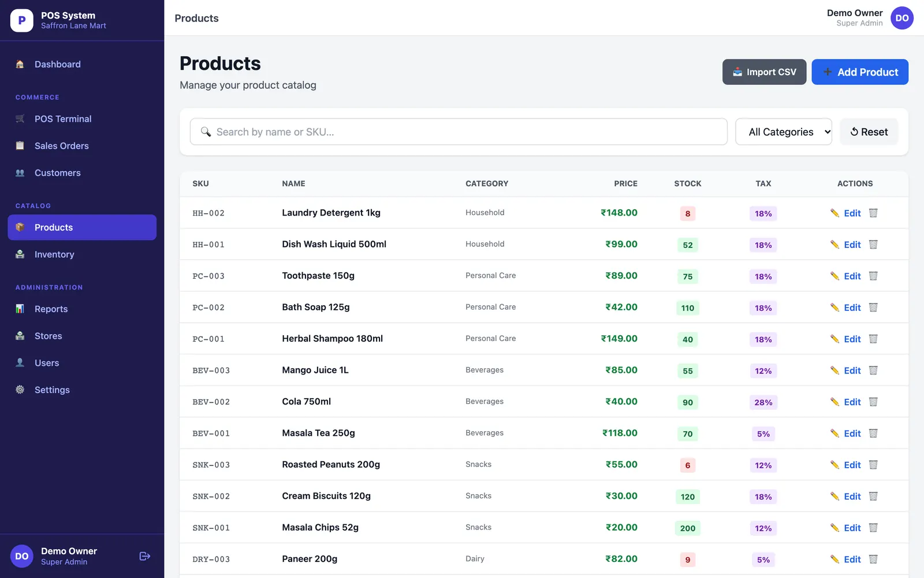This screenshot has height=578, width=924.
Task: Edit Paneer 200g product
Action: click(846, 560)
